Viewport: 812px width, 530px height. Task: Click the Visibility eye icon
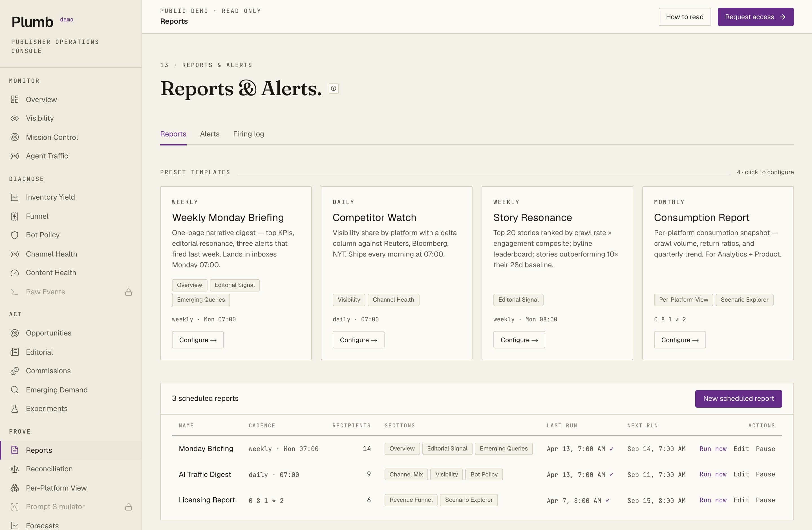coord(14,118)
